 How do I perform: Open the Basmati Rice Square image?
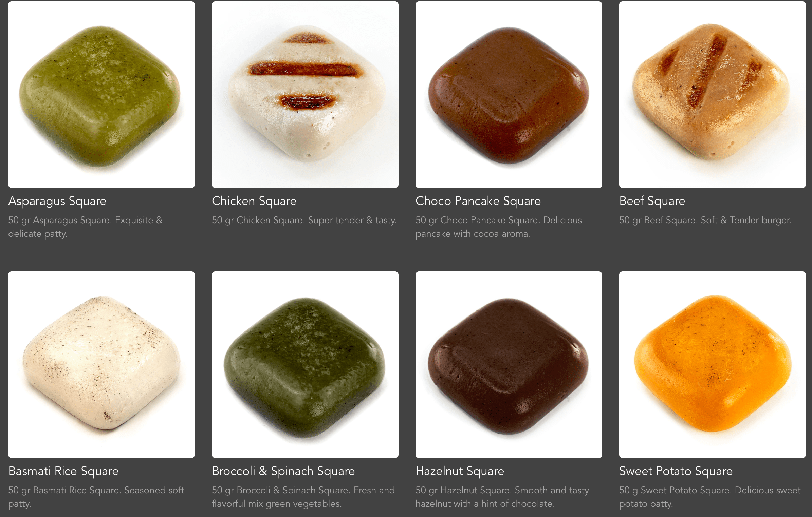tap(101, 365)
